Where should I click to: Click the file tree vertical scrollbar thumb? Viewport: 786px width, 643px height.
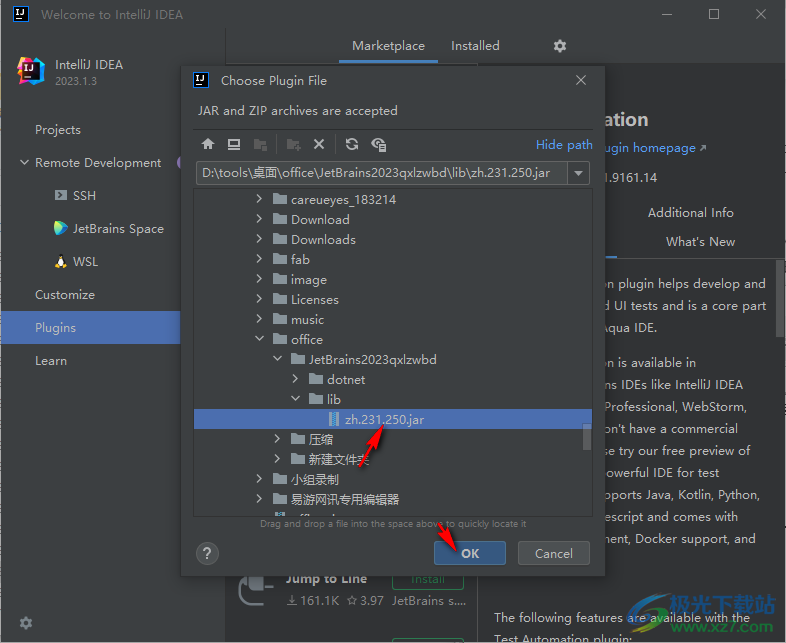click(x=586, y=437)
